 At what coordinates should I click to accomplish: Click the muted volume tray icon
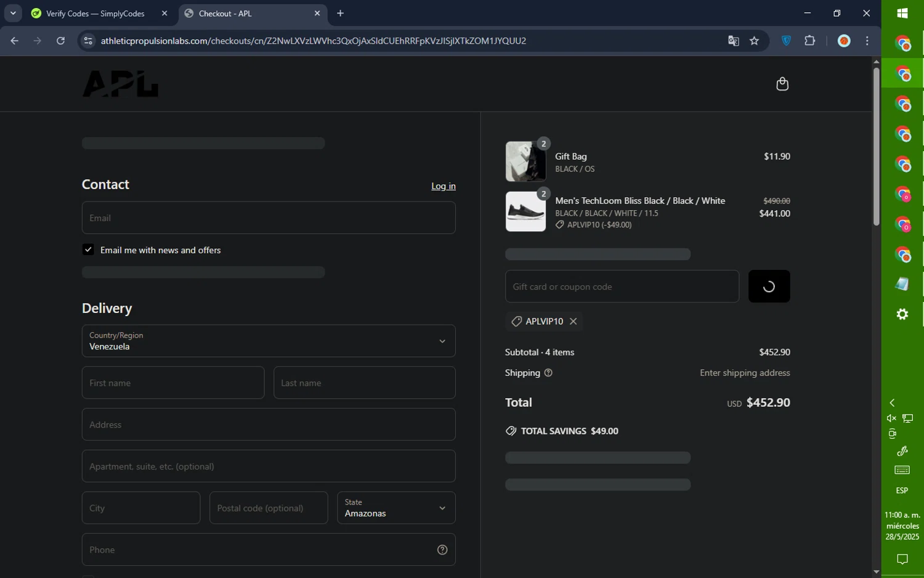(891, 418)
